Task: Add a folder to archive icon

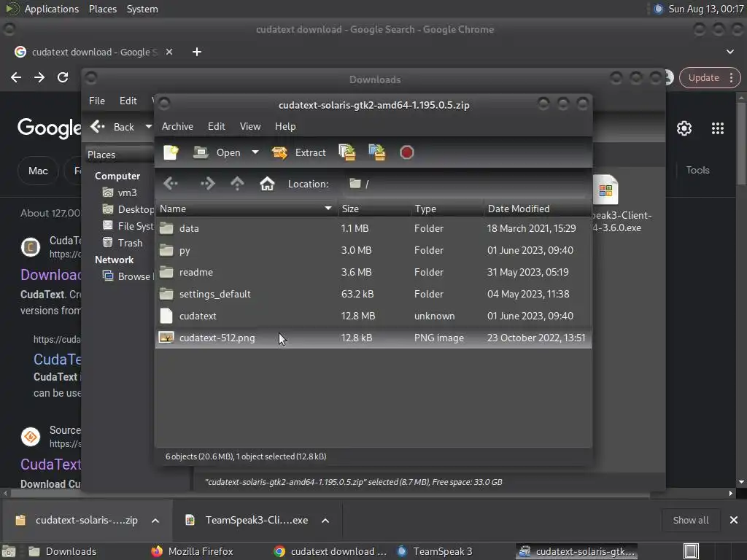Action: coord(377,152)
